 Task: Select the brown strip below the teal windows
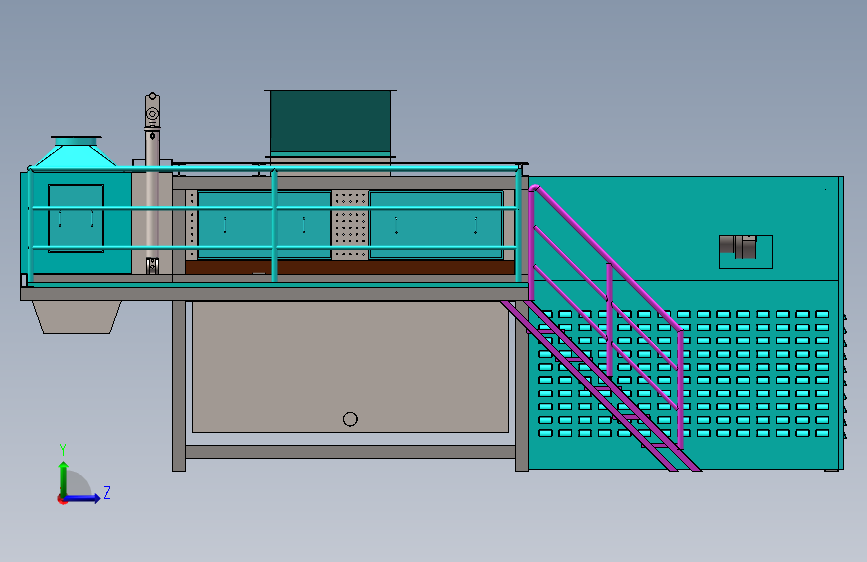(x=350, y=268)
